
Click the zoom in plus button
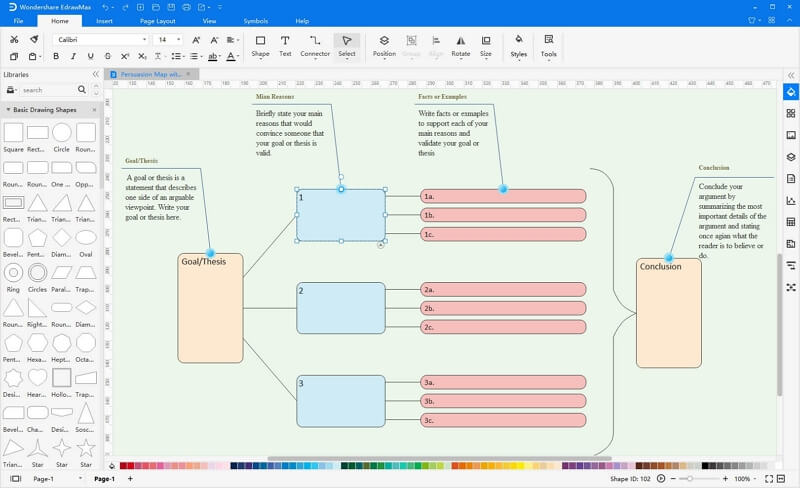pyautogui.click(x=725, y=479)
